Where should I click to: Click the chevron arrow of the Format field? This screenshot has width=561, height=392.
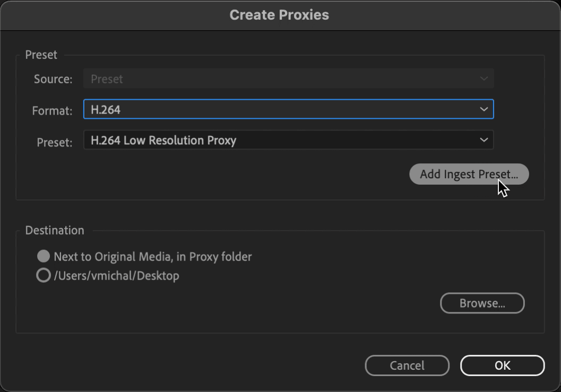(484, 109)
